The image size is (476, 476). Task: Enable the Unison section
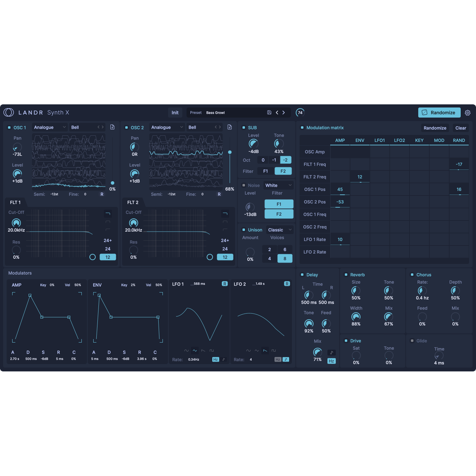(244, 230)
